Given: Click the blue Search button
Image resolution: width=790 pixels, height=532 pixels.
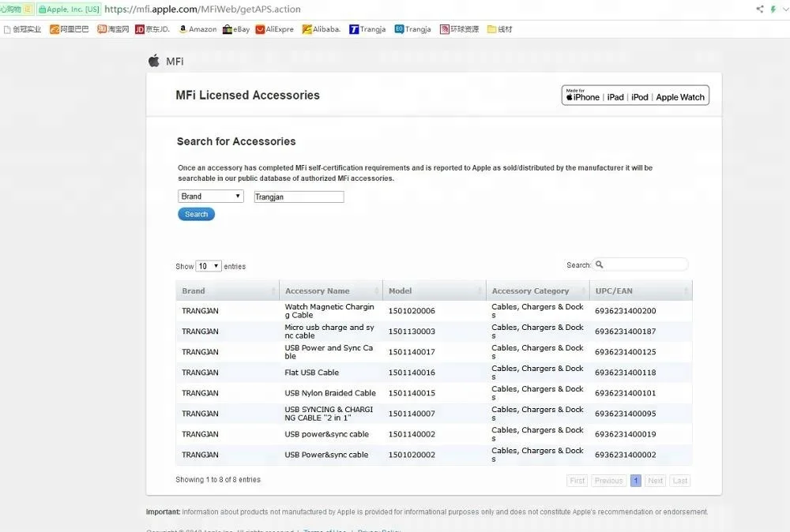Looking at the screenshot, I should 196,214.
